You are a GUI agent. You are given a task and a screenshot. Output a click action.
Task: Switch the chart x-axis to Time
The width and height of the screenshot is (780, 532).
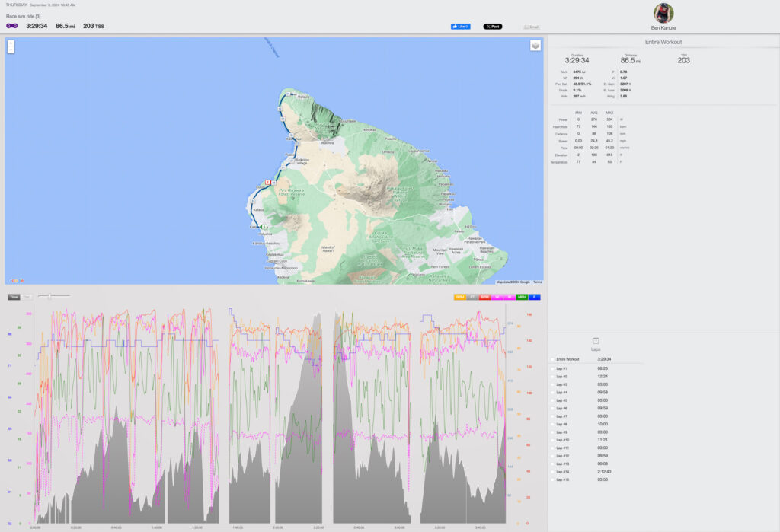tap(14, 297)
